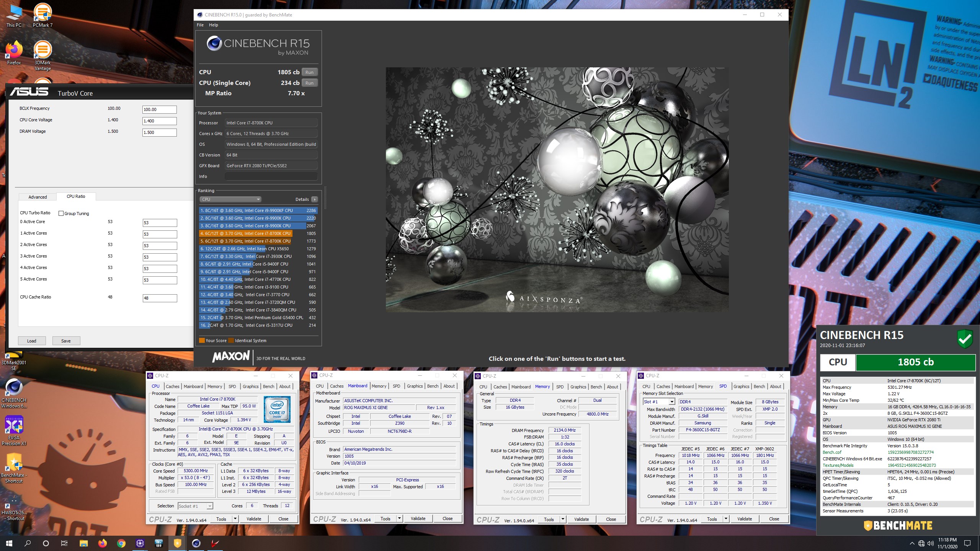Open File Explorer from the taskbar

point(83,543)
